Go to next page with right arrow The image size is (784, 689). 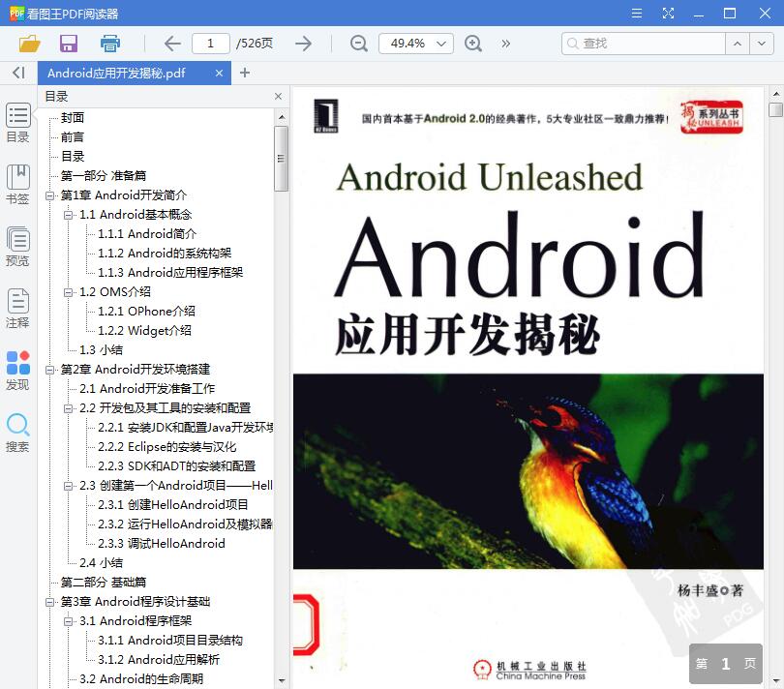[x=304, y=44]
